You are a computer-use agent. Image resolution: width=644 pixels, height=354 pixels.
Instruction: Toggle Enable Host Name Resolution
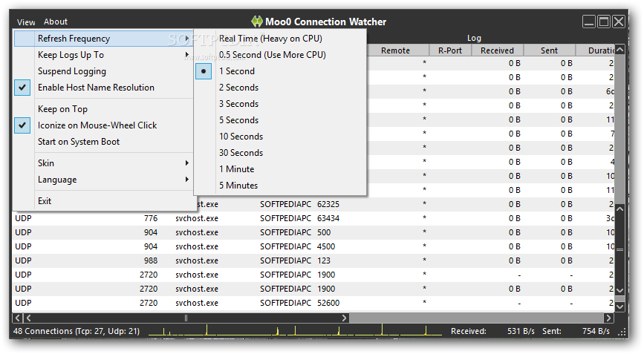[103, 88]
